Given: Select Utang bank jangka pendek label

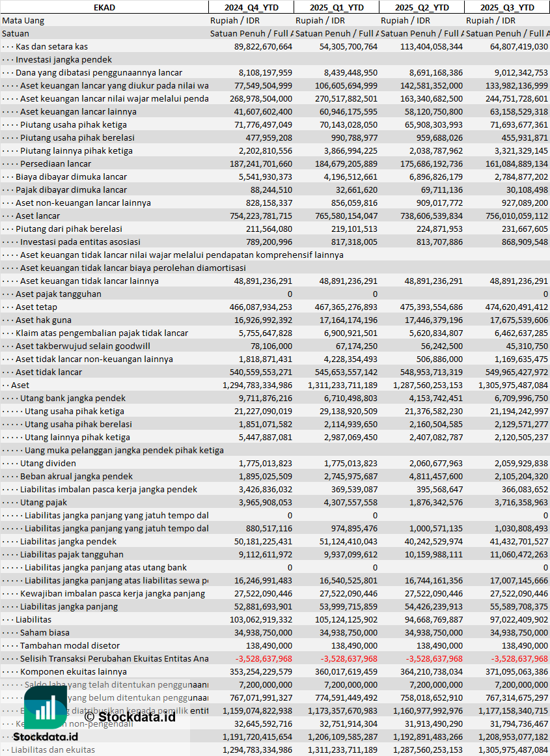Looking at the screenshot, I should click(x=73, y=398).
